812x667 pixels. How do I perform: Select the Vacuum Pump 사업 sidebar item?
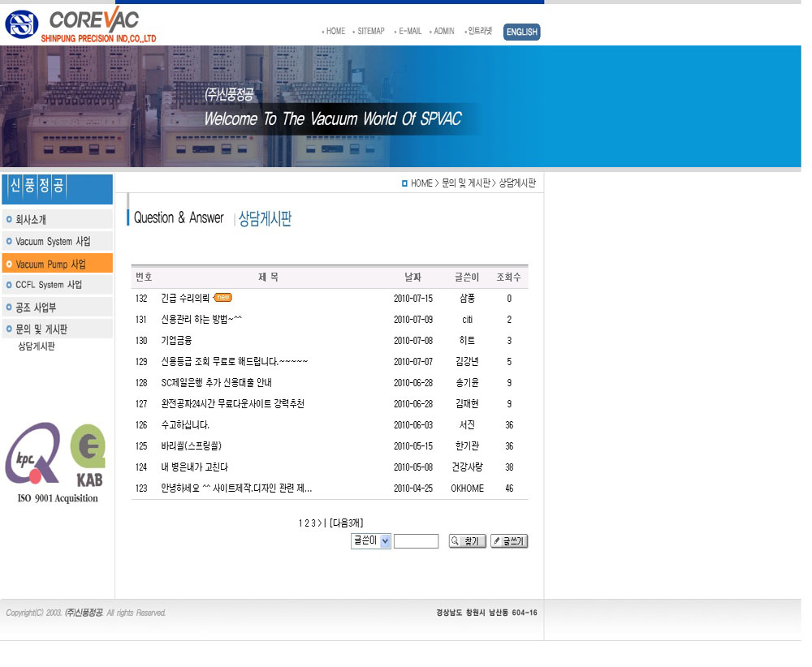coord(57,264)
